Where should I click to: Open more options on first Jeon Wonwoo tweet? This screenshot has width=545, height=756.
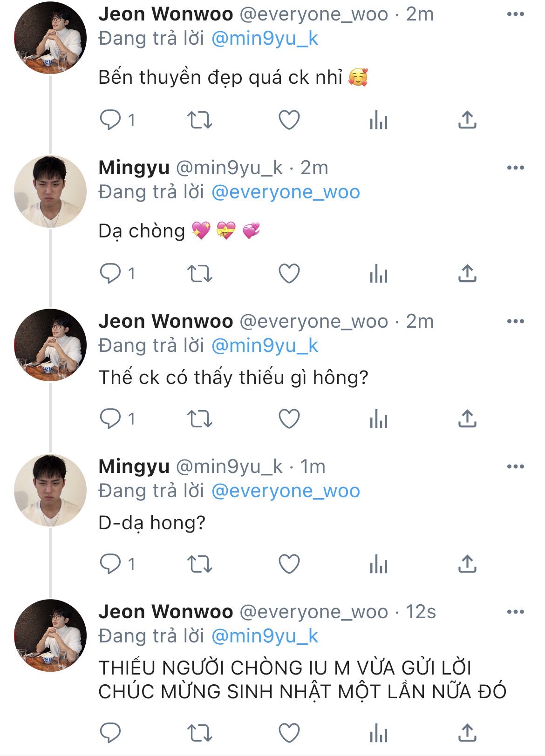click(x=515, y=14)
